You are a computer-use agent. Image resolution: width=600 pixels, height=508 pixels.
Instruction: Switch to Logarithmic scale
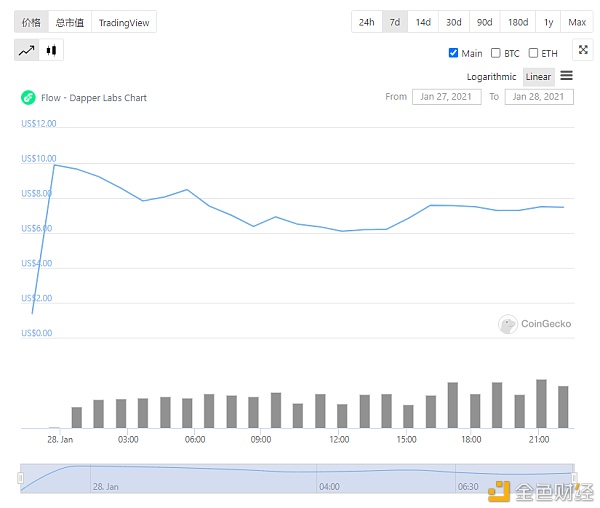492,77
